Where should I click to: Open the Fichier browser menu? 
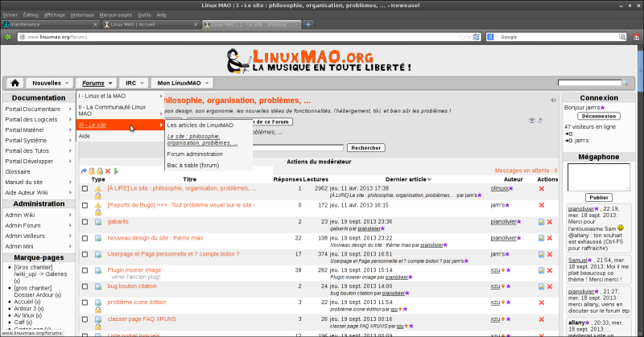click(x=10, y=14)
